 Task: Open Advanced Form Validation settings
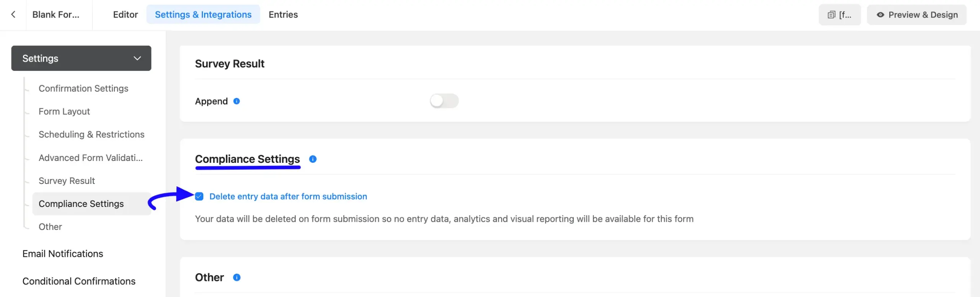[x=90, y=158]
